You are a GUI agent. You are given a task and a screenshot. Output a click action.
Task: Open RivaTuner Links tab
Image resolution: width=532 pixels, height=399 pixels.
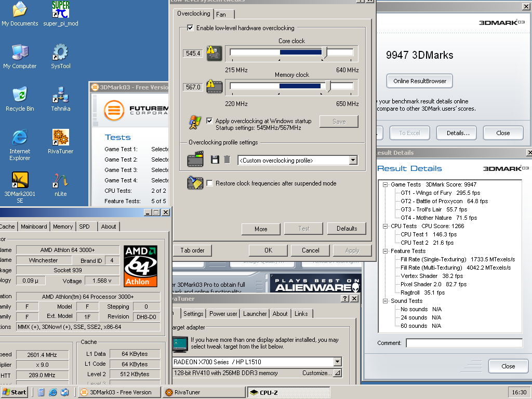point(301,313)
